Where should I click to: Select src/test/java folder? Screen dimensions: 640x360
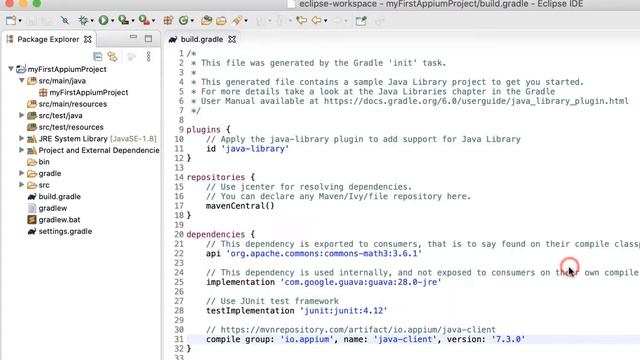(60, 116)
